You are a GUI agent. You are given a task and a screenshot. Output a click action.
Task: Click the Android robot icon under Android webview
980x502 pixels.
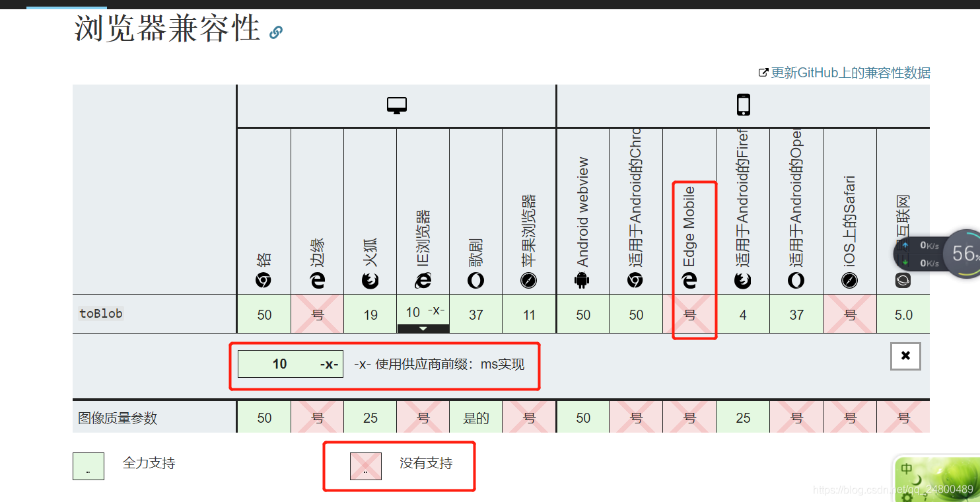(x=582, y=281)
